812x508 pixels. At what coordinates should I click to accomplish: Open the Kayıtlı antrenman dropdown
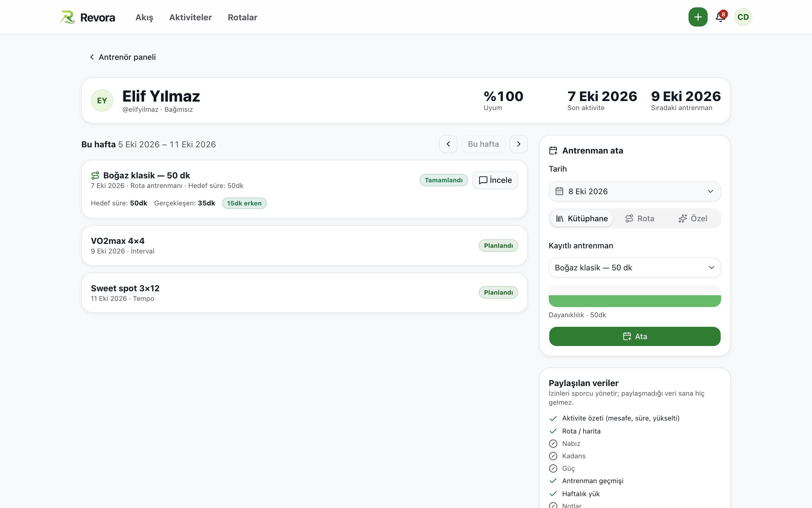634,268
